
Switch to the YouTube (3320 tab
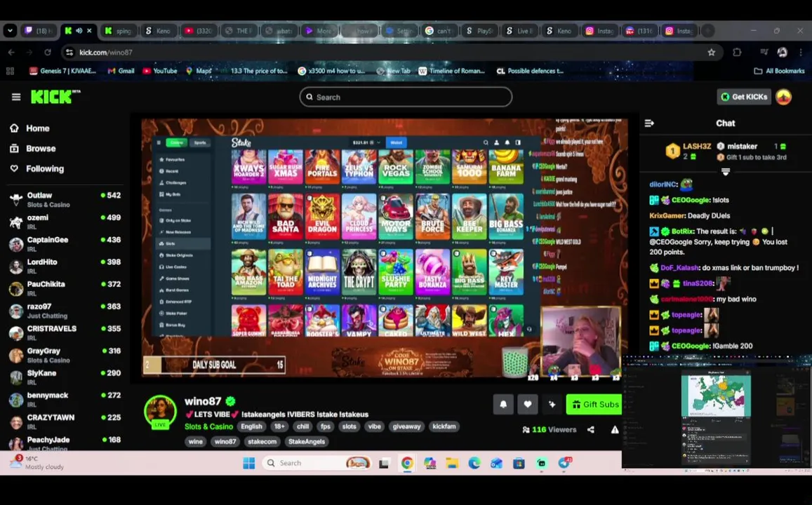pos(199,31)
